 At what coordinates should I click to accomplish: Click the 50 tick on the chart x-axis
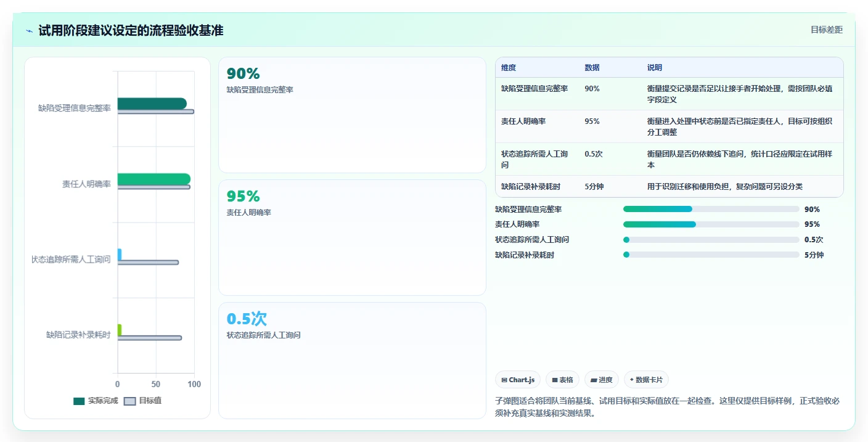click(156, 385)
